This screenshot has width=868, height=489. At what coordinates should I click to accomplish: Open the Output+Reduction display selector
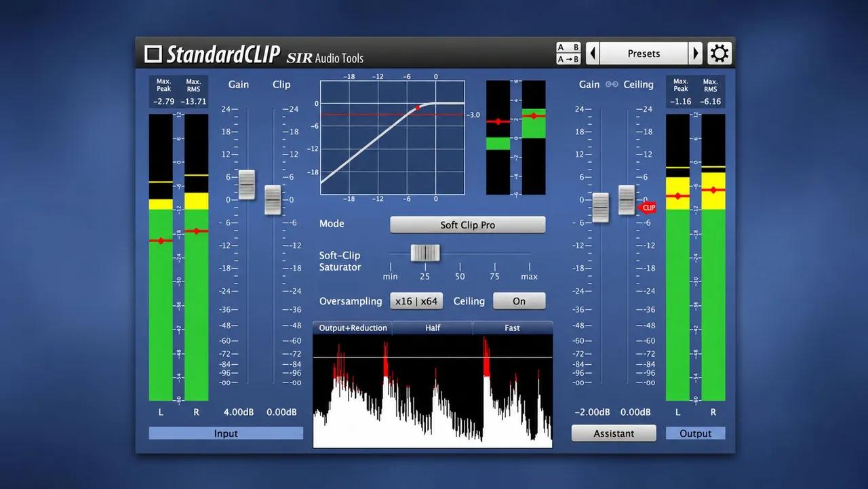point(353,328)
